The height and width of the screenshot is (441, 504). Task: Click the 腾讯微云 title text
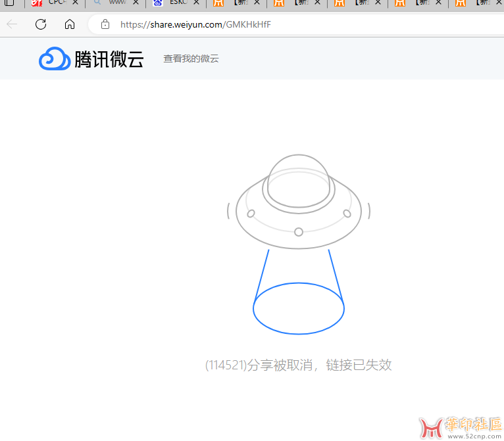click(x=109, y=59)
